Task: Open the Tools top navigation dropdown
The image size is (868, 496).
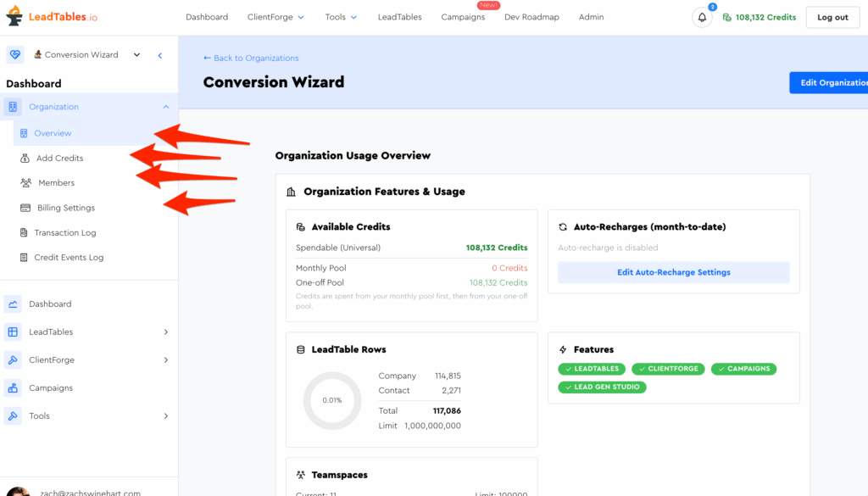Action: click(x=341, y=18)
